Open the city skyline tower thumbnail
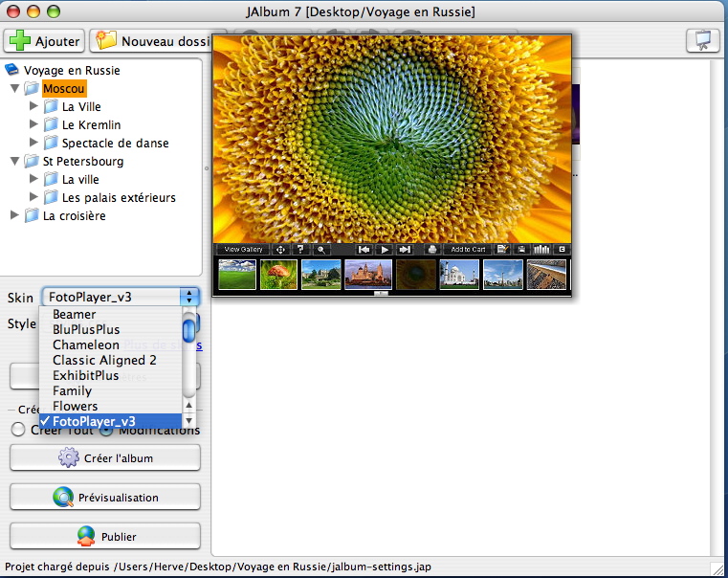The image size is (728, 578). click(503, 275)
